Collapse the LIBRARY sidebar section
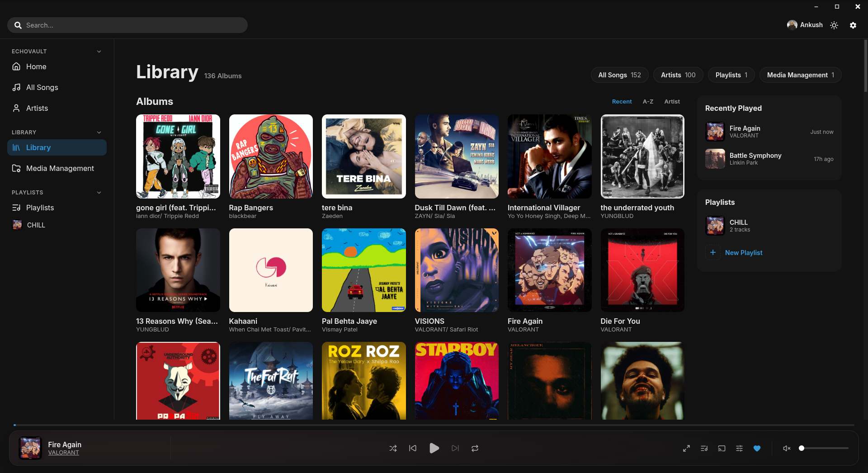 pos(99,132)
